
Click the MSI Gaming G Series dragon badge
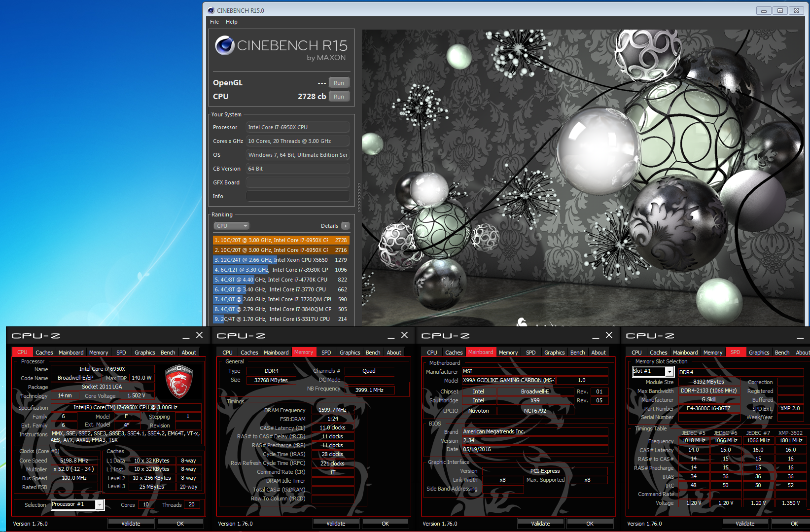(179, 381)
